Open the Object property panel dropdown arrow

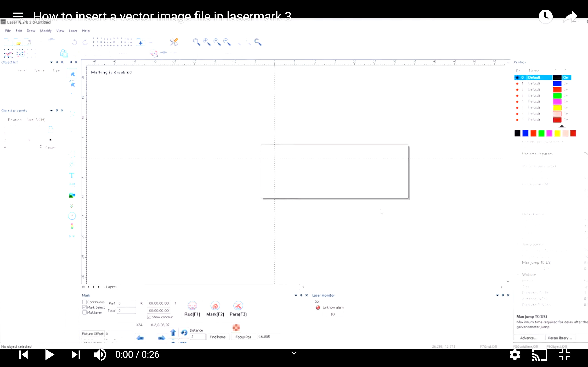click(51, 111)
